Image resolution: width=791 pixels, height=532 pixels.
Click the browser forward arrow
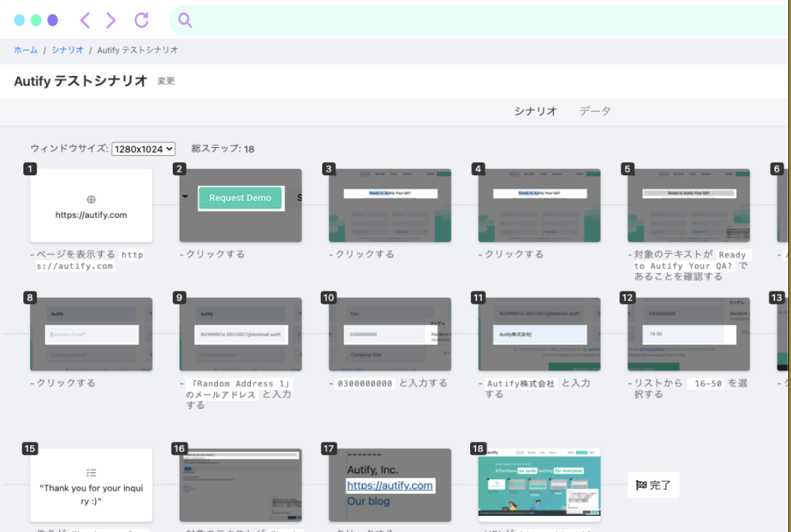(111, 21)
